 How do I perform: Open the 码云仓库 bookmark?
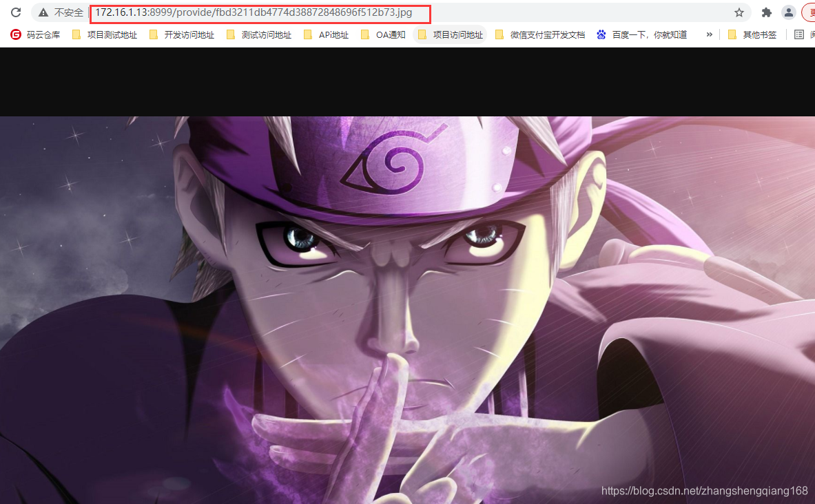pos(35,35)
